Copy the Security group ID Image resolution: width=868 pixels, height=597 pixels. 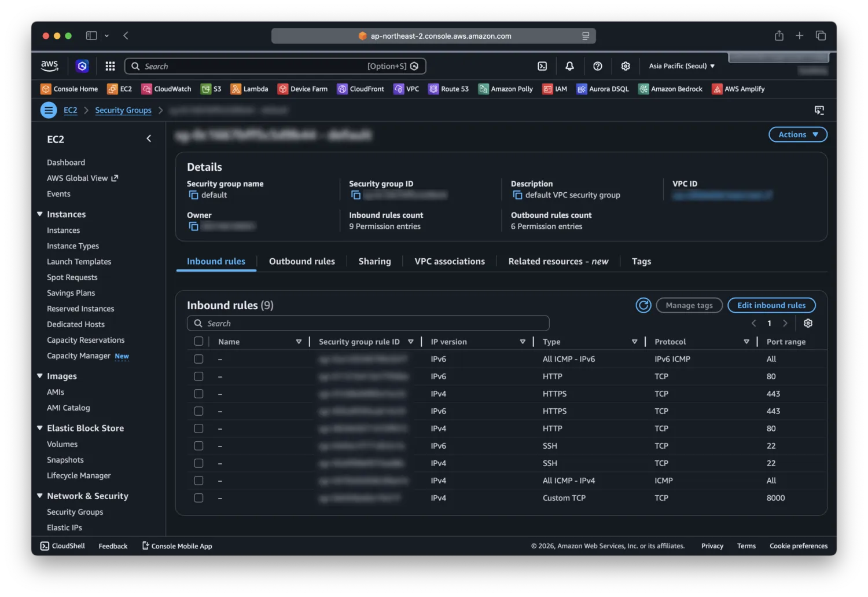click(x=355, y=195)
